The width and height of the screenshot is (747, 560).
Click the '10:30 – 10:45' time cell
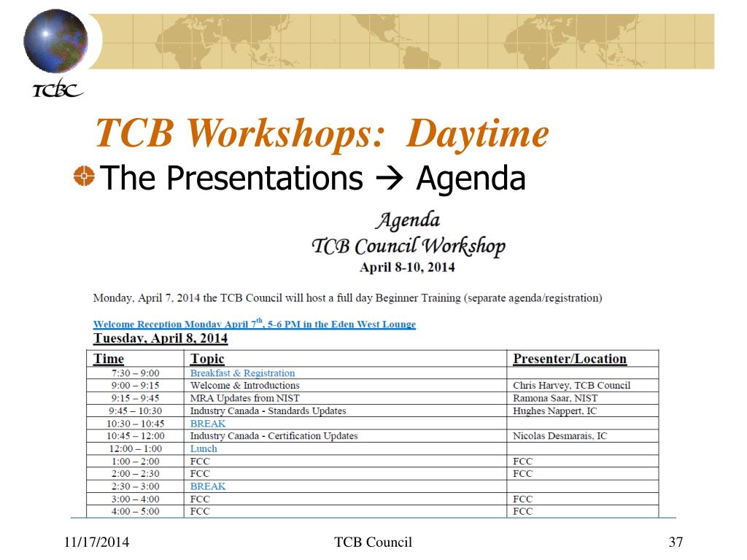[135, 424]
